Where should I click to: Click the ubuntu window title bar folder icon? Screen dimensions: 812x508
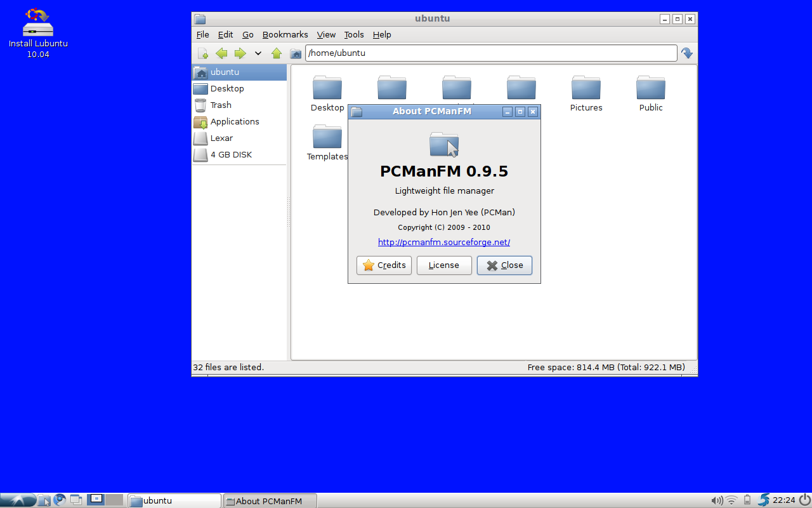[x=200, y=18]
